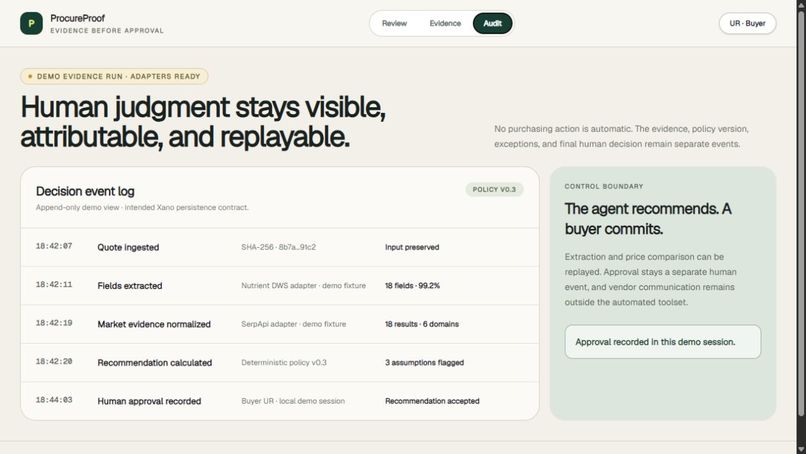806x454 pixels.
Task: Click the 3 assumptions flagged value
Action: click(x=424, y=362)
